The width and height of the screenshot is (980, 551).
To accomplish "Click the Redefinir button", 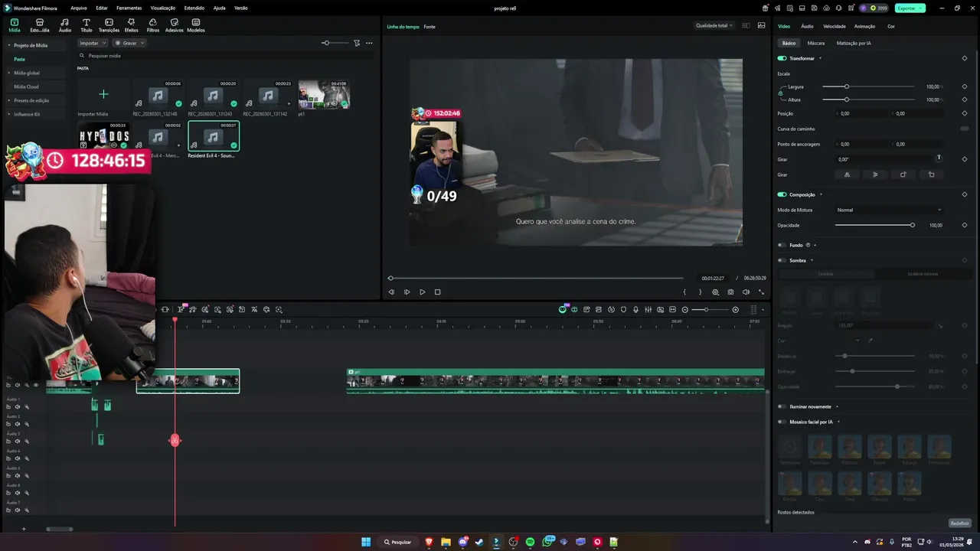I will [959, 523].
